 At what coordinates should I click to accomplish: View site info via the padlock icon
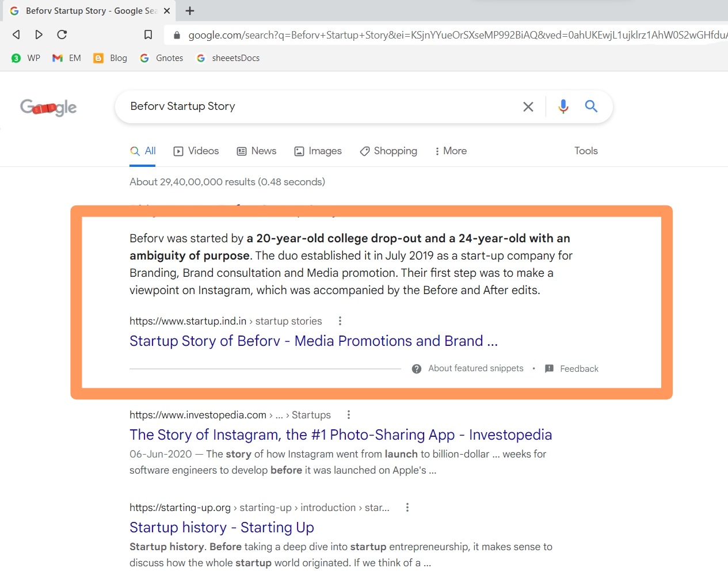pyautogui.click(x=177, y=35)
